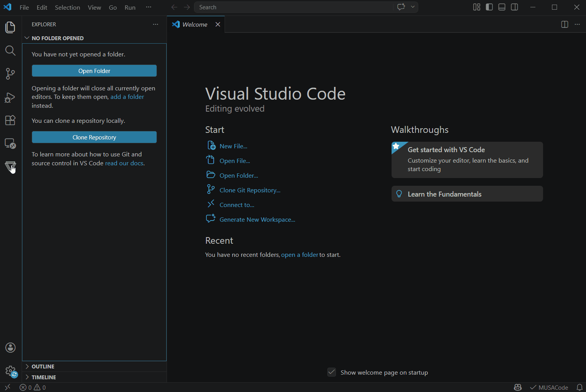
Task: Toggle Secondary Side Bar visibility
Action: (x=514, y=7)
